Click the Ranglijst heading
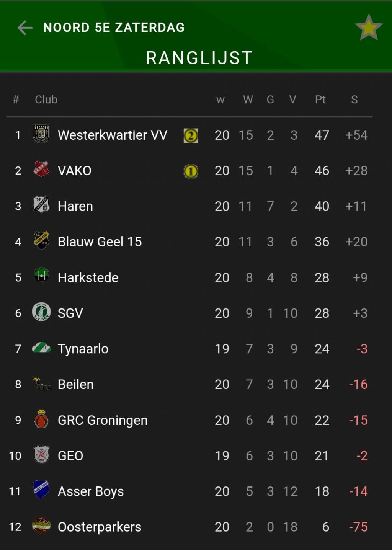The image size is (392, 550). tap(199, 58)
